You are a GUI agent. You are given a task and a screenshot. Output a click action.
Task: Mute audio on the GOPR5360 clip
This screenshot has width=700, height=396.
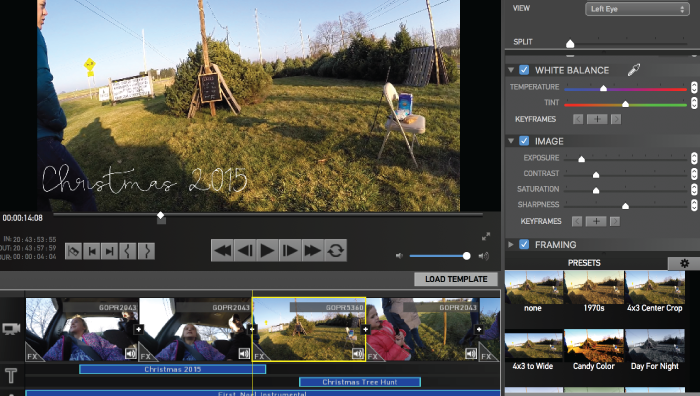coord(358,354)
